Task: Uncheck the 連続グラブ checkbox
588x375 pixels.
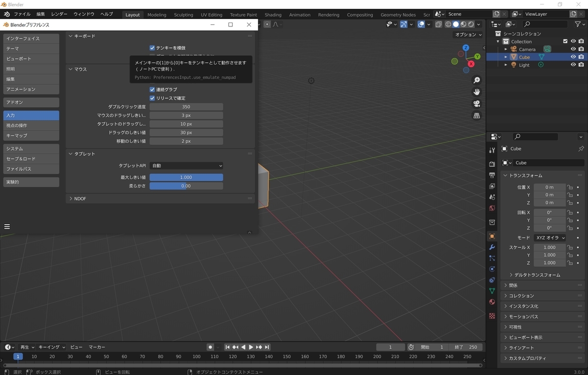Action: (x=152, y=90)
